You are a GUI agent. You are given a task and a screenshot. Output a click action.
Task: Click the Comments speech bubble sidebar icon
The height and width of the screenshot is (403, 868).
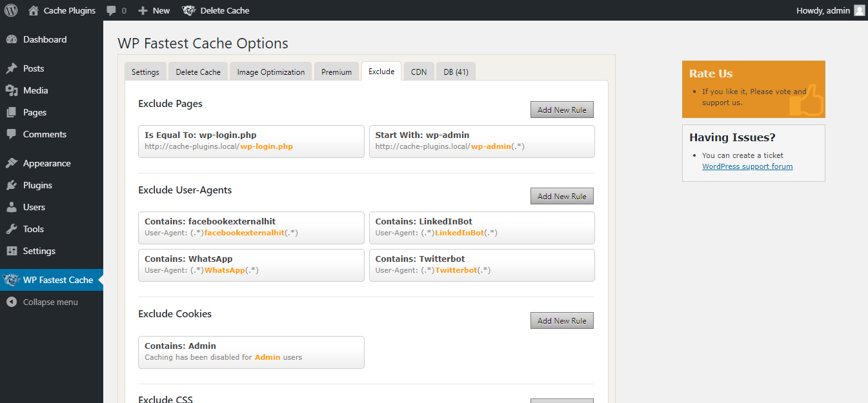point(12,134)
